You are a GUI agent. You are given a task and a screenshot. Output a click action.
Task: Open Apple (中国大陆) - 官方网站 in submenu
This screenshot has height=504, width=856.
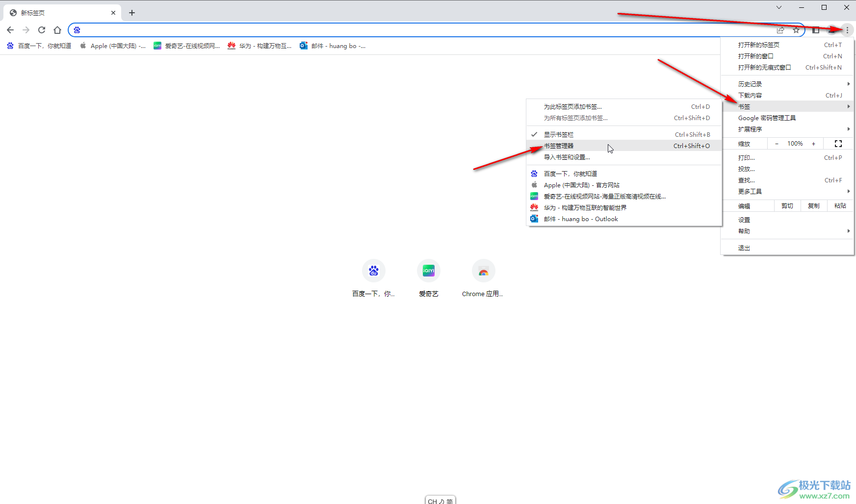tap(624, 185)
